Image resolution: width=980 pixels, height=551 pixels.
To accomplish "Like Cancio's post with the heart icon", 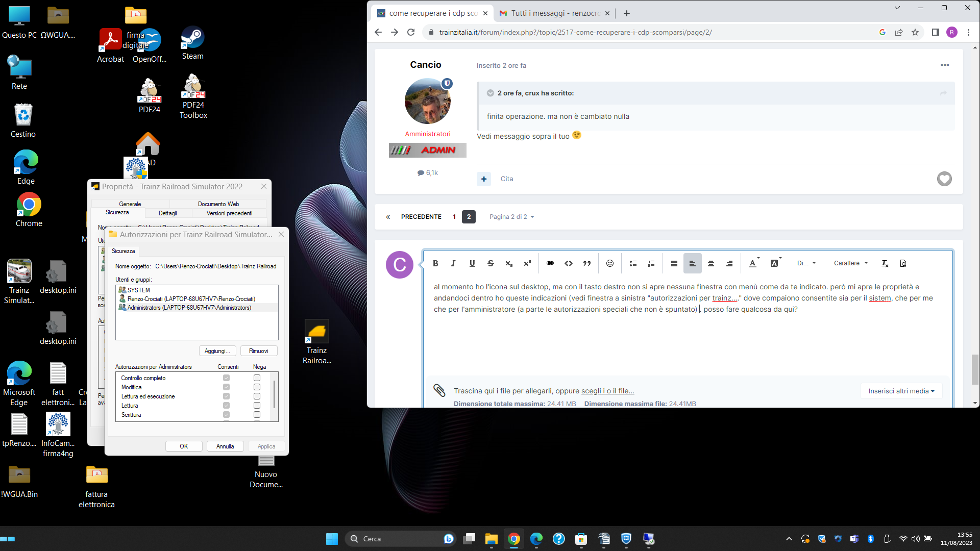I will pyautogui.click(x=944, y=179).
